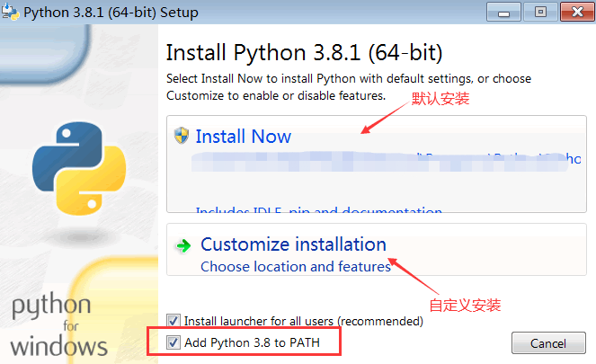Click the Python installer icon in the title bar

tap(10, 13)
